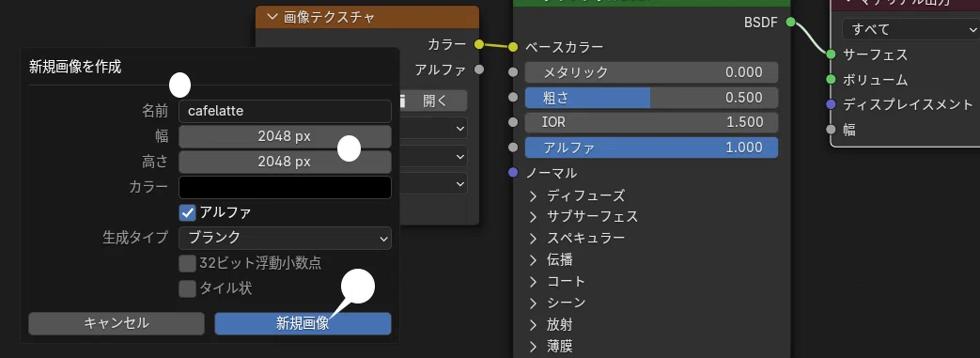Uncheck the アルファ checkbox in new image dialog

pos(188,212)
